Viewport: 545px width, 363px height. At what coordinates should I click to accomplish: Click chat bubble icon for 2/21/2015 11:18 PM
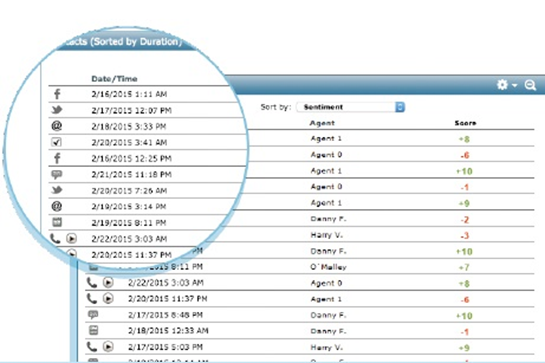tap(56, 174)
